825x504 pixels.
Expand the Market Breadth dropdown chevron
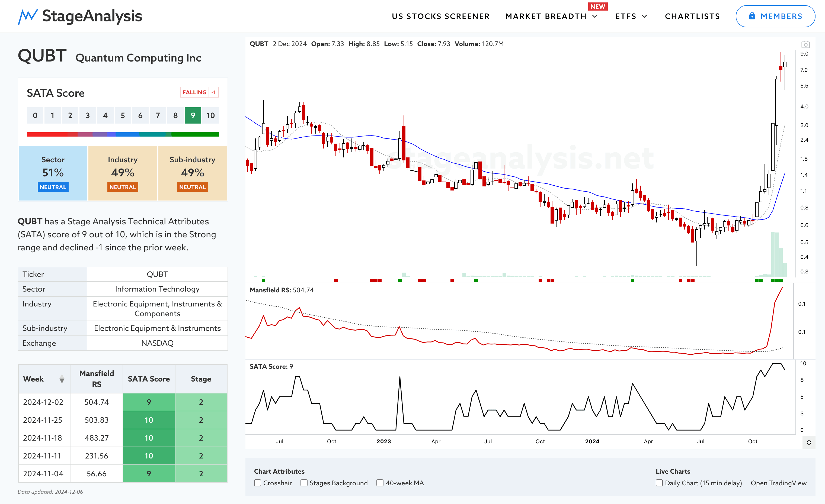point(595,16)
